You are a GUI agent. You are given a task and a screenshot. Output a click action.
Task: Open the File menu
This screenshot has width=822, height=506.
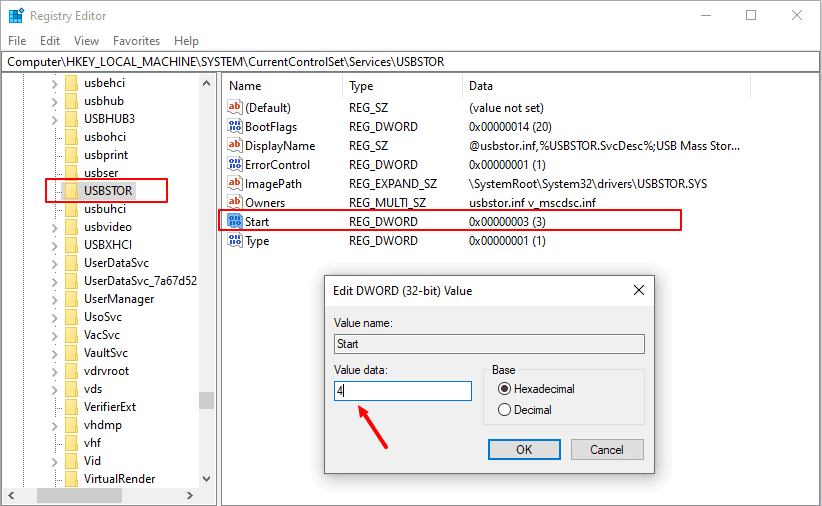pos(17,40)
